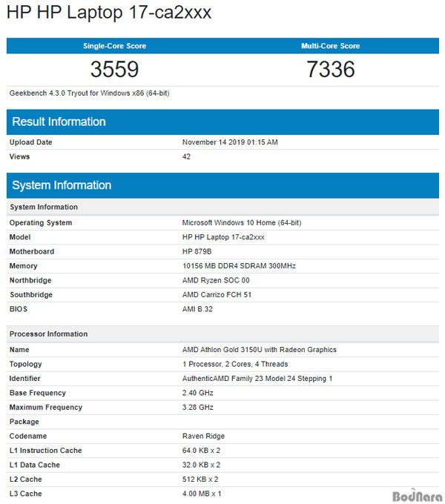Select model value HP HP Laptop 17-ca2xxx
Image resolution: width=445 pixels, height=504 pixels.
pos(223,237)
